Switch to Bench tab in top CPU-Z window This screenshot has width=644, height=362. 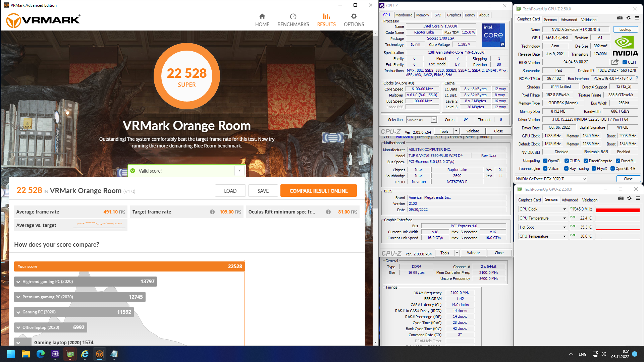(470, 15)
